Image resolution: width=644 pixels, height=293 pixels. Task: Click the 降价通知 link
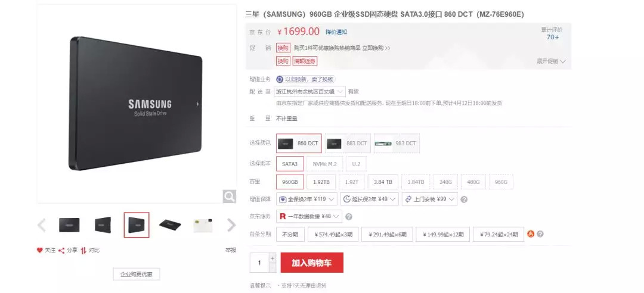click(x=336, y=32)
